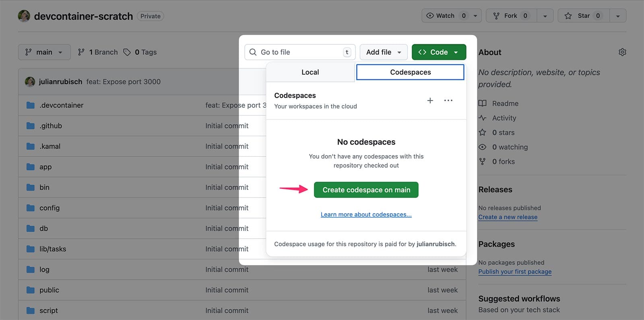
Task: Switch to the Local tab
Action: pos(310,72)
